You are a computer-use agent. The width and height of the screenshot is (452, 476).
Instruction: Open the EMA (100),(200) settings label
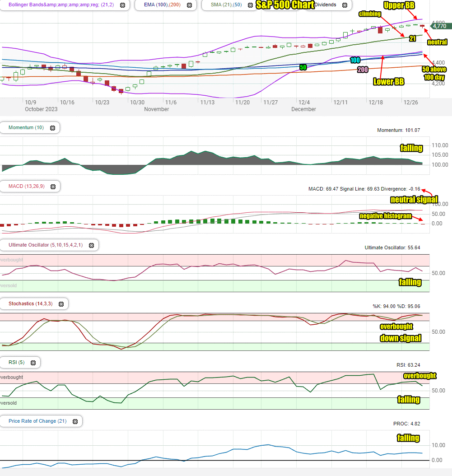(162, 5)
